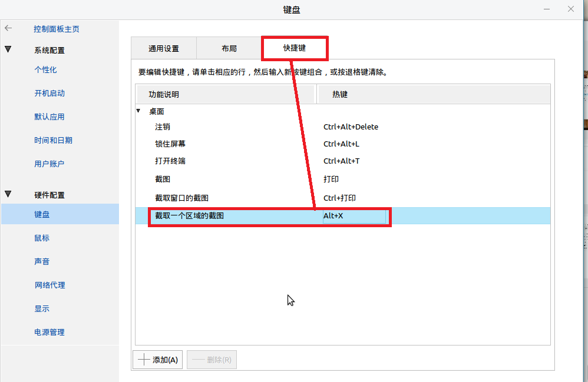Screen dimensions: 588x382
Task: Select the 截取一个区域的截图 row
Action: coord(343,215)
